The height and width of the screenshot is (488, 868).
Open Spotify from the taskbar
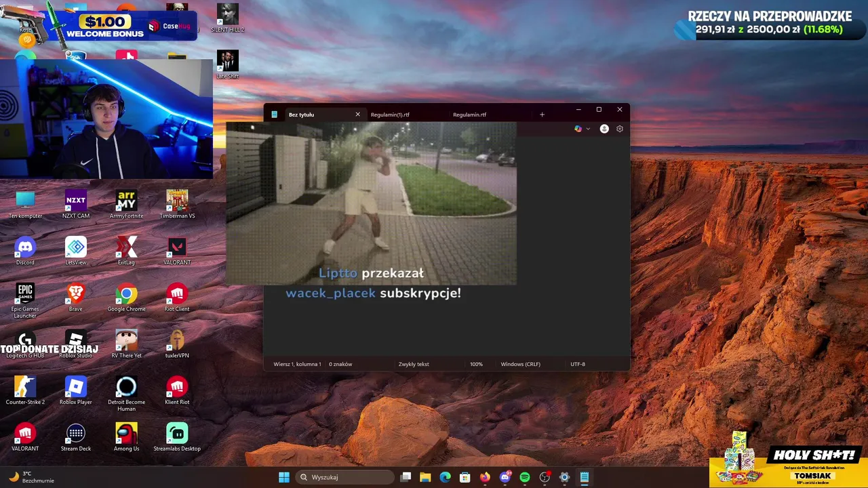[524, 477]
